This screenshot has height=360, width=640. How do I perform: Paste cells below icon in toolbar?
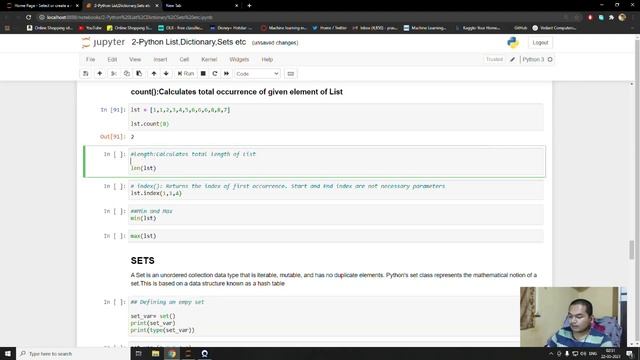tap(139, 73)
